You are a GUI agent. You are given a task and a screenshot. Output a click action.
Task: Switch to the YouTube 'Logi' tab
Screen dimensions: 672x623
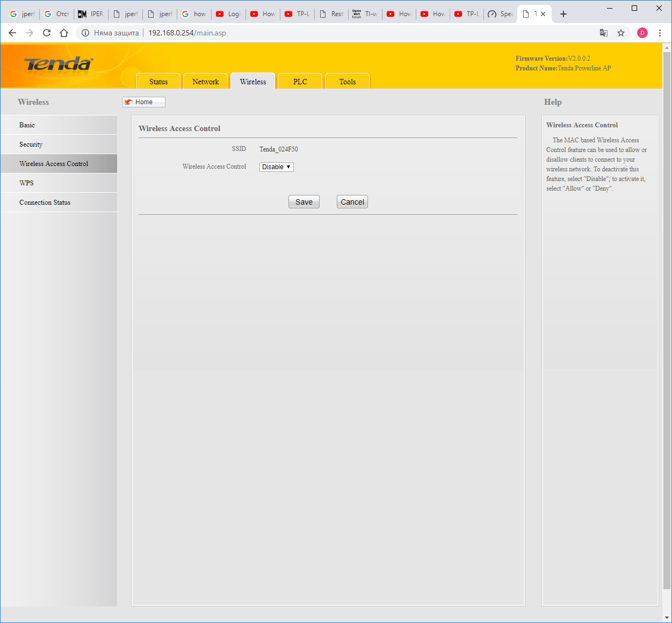click(228, 14)
